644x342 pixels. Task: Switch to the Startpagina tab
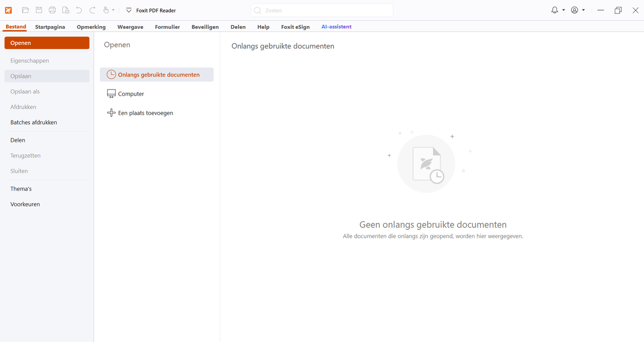[50, 27]
